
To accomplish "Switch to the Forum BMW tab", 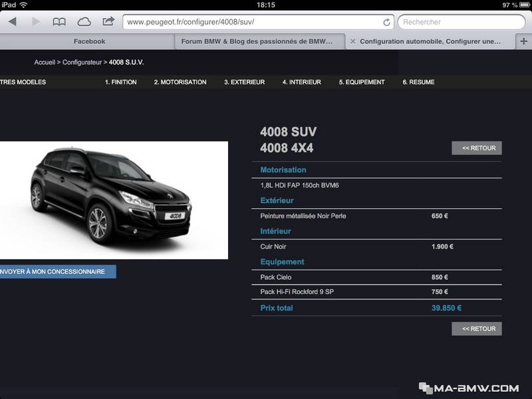I will (260, 41).
